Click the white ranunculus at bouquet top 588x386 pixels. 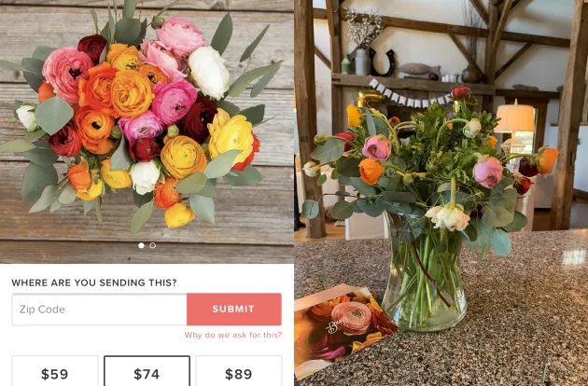pos(208,72)
